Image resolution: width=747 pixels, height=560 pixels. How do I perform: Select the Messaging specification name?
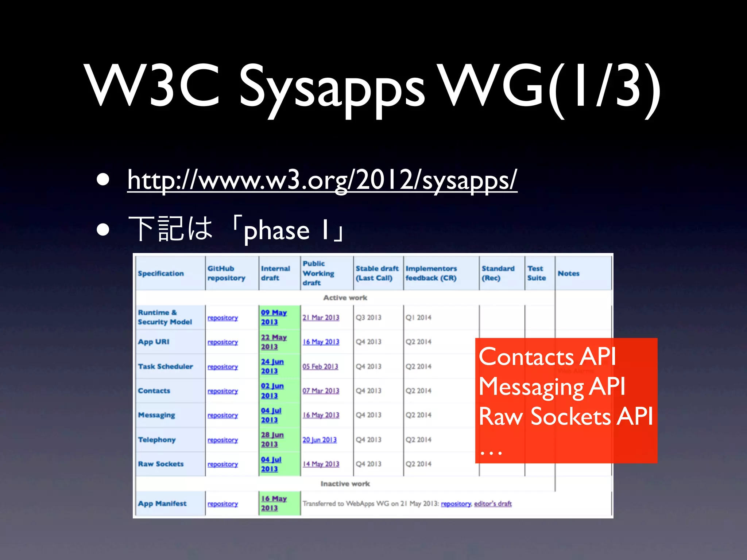(x=156, y=415)
